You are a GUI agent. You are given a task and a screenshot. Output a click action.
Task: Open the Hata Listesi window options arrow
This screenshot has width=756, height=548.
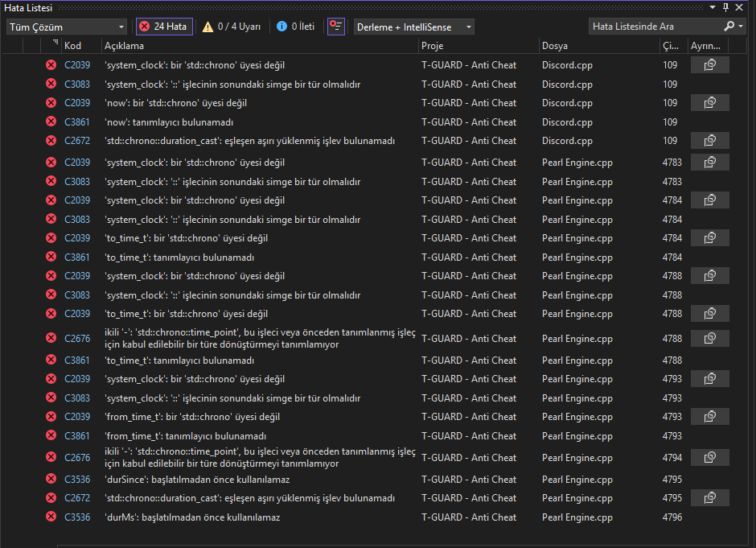click(713, 7)
